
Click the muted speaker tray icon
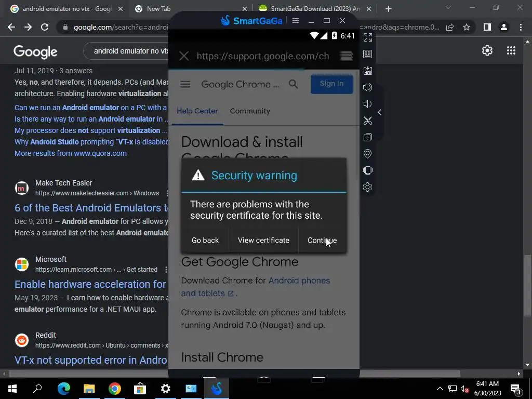[464, 389]
